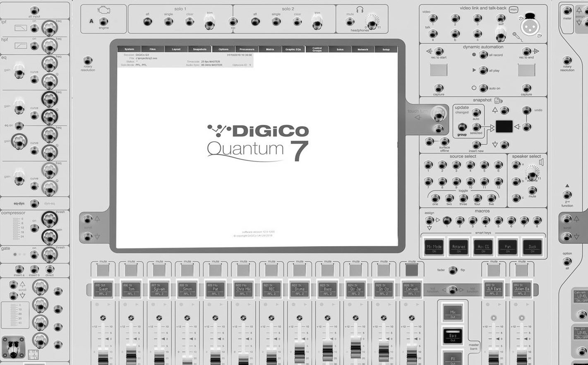588x365 pixels.
Task: Click the talk a button
Action: [433, 34]
